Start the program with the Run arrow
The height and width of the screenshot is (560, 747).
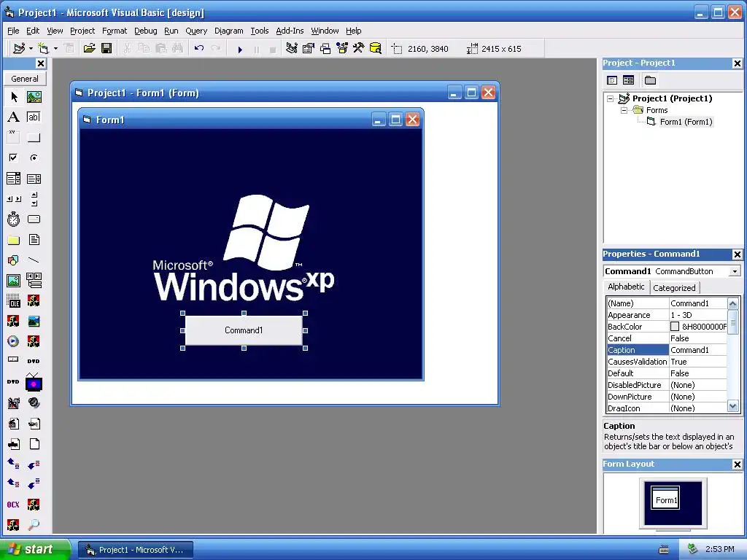click(x=240, y=49)
